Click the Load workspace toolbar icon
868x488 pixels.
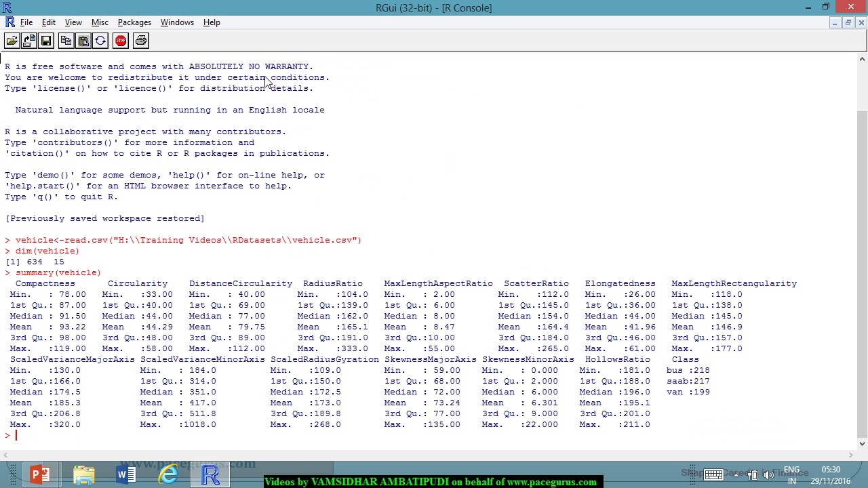(x=29, y=41)
